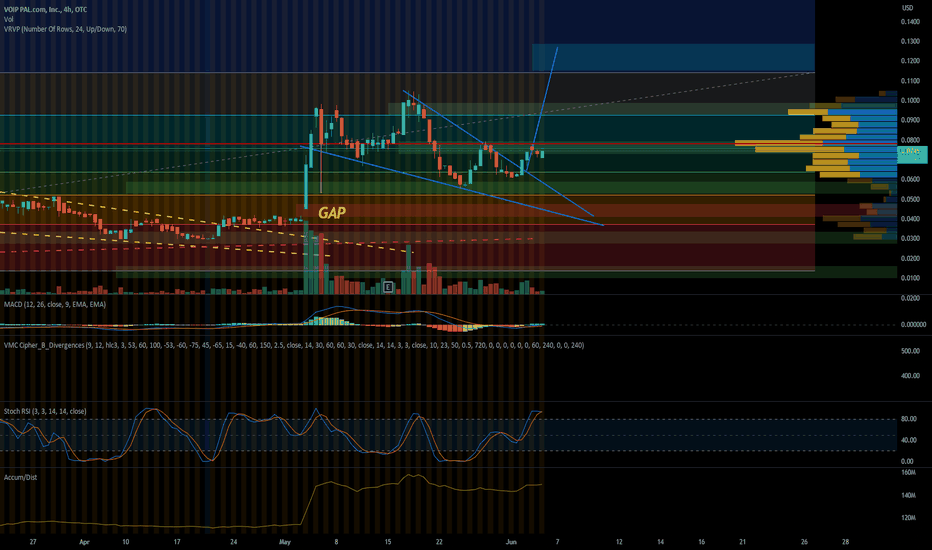Click the 500.00 VMC axis value
Image resolution: width=932 pixels, height=550 pixels.
(x=910, y=351)
